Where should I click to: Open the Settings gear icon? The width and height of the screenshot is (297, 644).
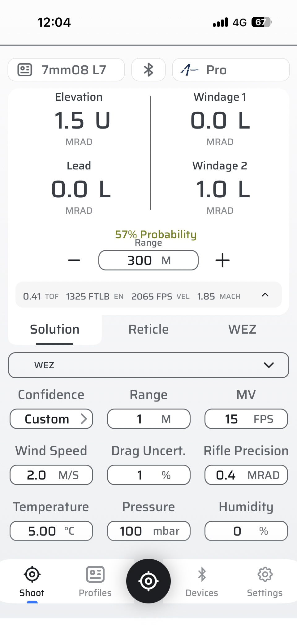pos(265,574)
